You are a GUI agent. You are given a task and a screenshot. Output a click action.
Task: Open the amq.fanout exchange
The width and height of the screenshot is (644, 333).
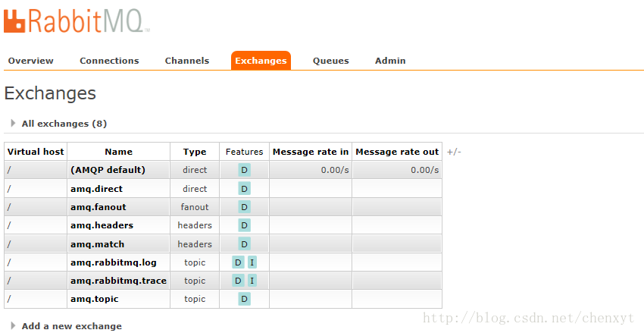[x=98, y=207]
